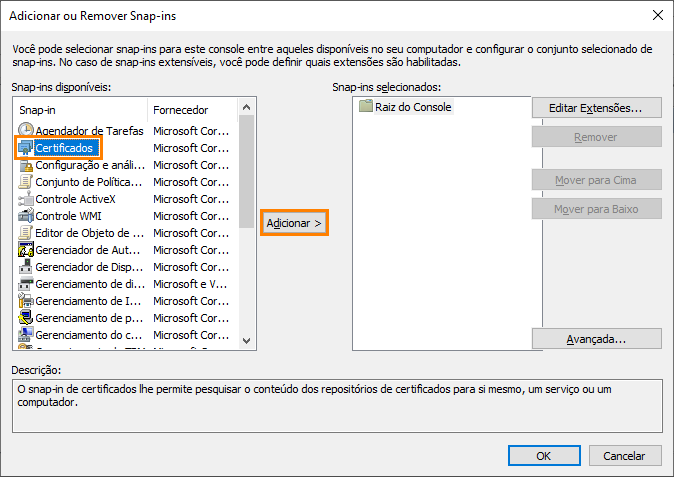Select Gerenciamento de I... entry
This screenshot has height=477, width=674.
tap(88, 301)
